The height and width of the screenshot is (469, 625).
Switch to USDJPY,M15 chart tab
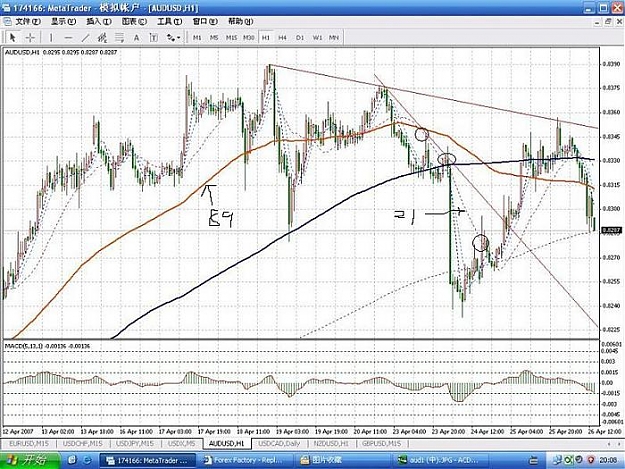(135, 443)
